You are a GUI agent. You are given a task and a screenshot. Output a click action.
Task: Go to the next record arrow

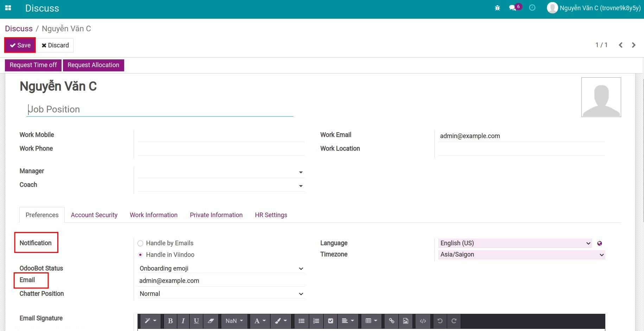[x=633, y=45]
